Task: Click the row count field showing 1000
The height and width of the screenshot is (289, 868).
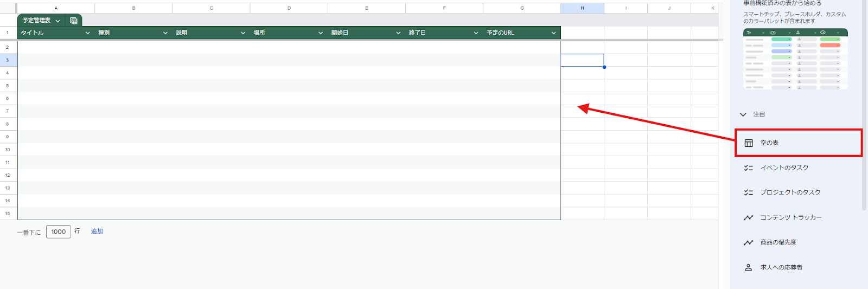Action: [59, 232]
